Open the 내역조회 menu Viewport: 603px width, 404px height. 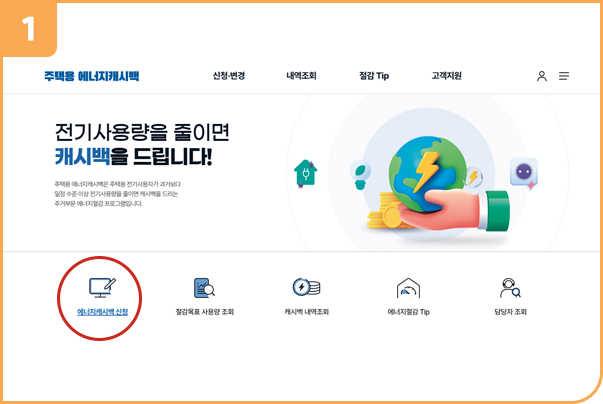(x=301, y=76)
